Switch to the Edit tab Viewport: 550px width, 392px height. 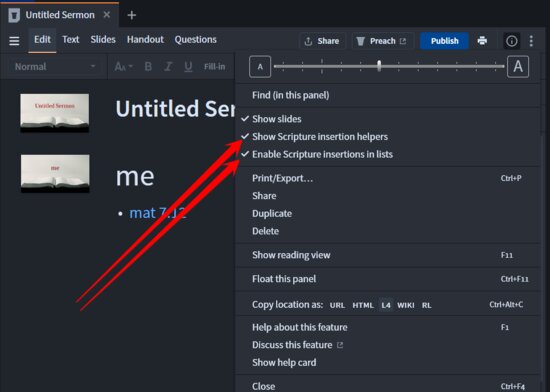coord(42,40)
